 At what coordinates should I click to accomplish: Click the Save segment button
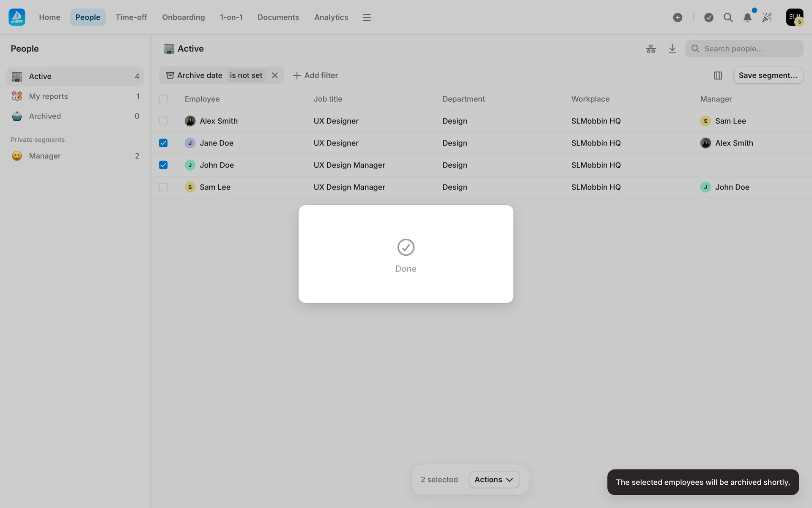click(x=768, y=75)
